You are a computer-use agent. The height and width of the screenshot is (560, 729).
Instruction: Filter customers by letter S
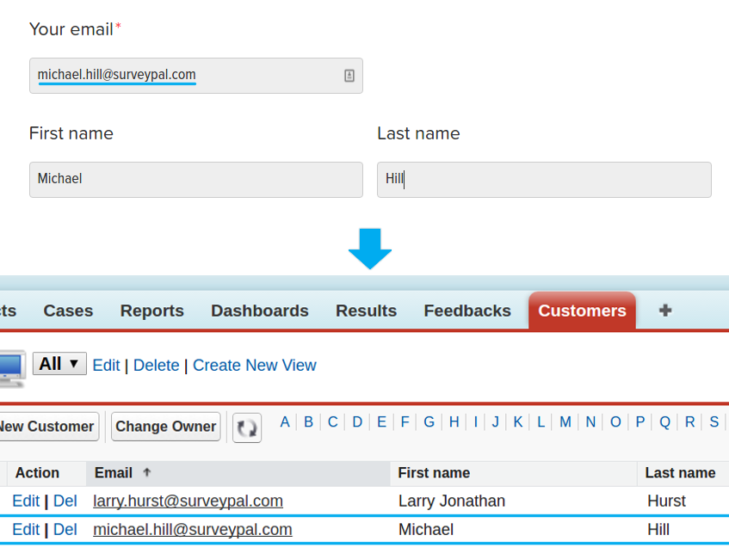714,422
